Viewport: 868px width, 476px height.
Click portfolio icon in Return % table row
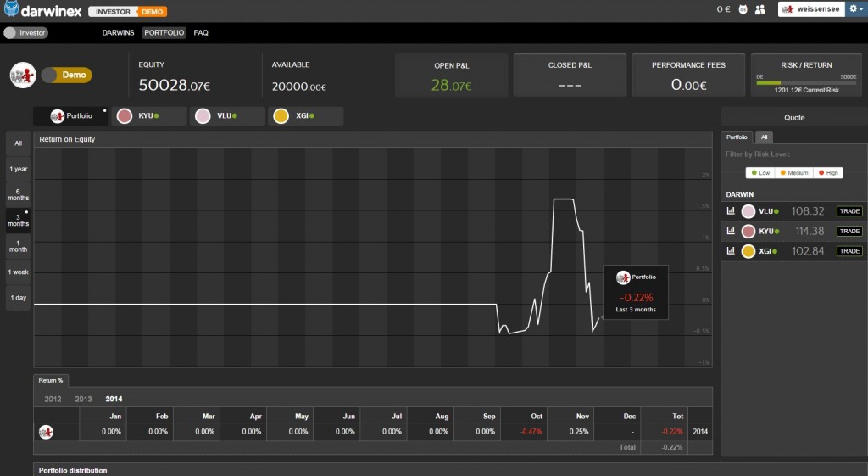(x=46, y=432)
